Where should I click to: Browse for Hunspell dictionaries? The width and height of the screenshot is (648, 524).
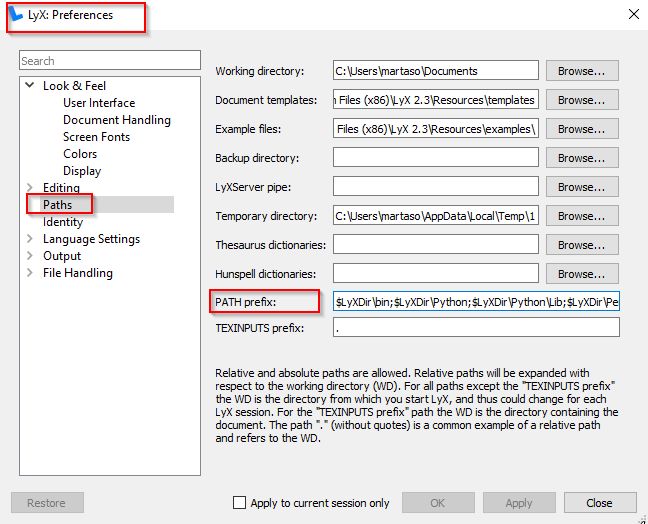[582, 274]
